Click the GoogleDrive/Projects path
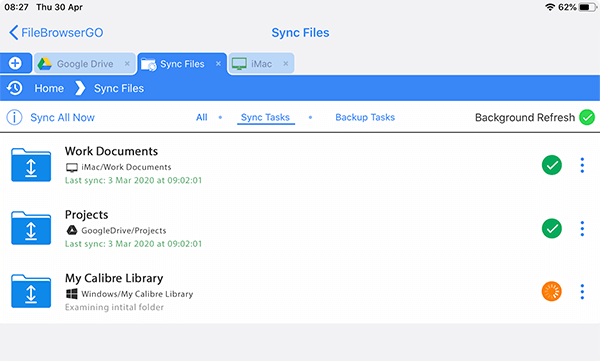Image resolution: width=600 pixels, height=361 pixels. (x=124, y=230)
